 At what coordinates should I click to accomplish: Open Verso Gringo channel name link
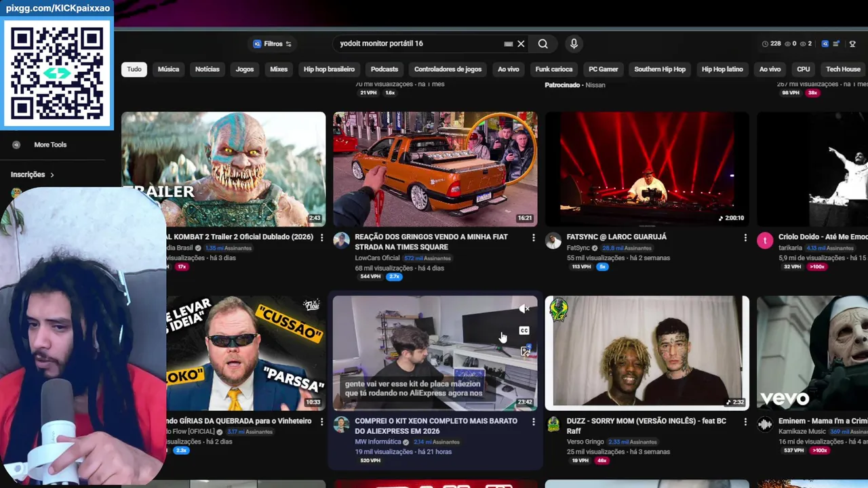tap(585, 442)
